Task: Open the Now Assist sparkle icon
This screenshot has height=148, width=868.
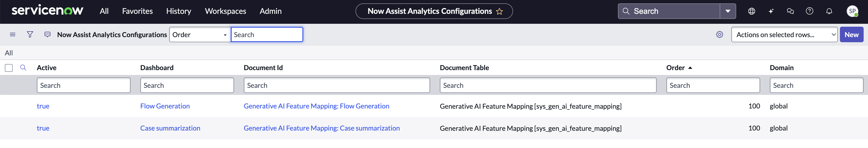Action: click(x=771, y=11)
